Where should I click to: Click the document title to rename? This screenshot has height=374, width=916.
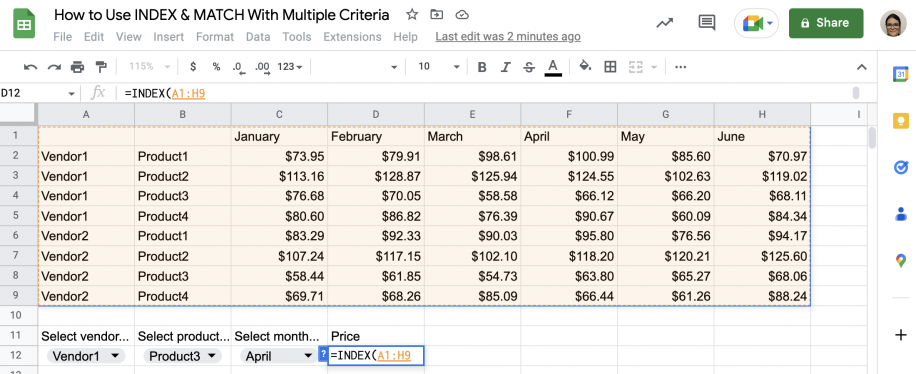[x=221, y=15]
